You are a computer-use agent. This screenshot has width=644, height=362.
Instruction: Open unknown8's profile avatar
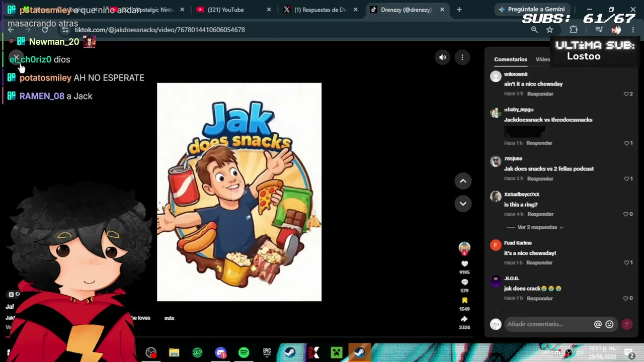pos(496,76)
